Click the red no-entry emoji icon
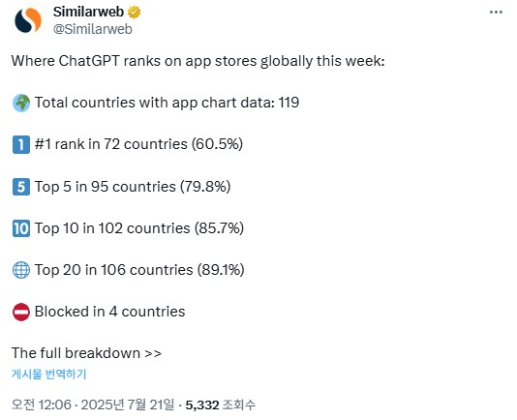Image resolution: width=517 pixels, height=420 pixels. [x=21, y=312]
